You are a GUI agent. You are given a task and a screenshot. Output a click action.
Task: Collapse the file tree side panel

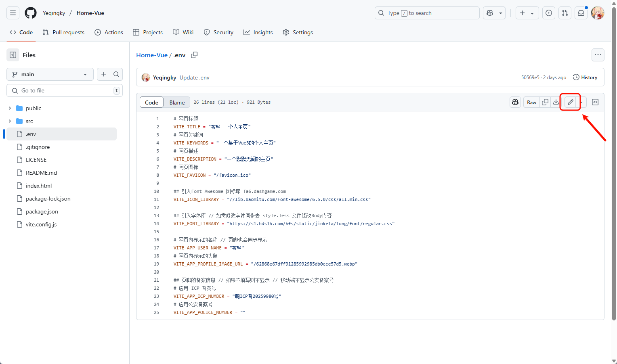coord(13,55)
